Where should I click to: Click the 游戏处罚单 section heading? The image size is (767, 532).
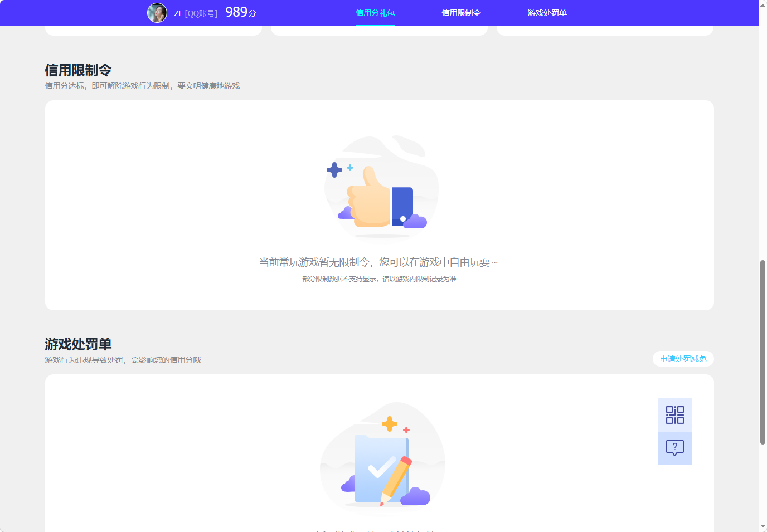coord(78,344)
